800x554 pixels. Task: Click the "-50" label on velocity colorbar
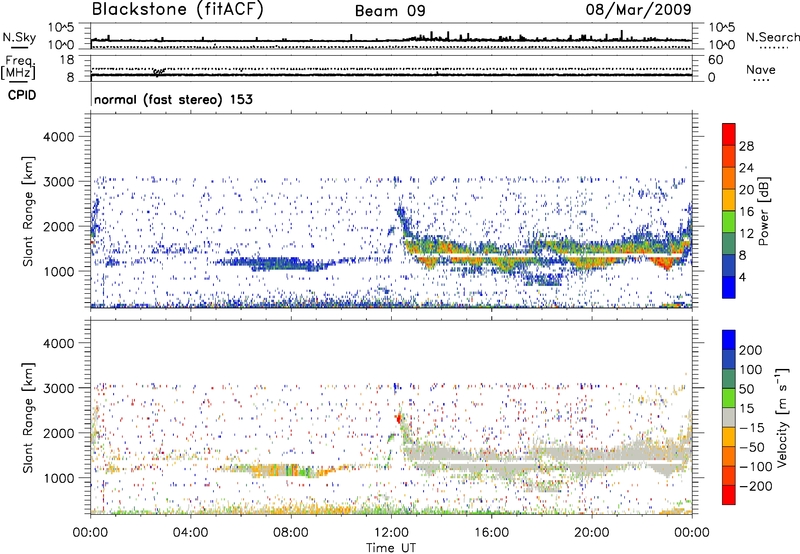(752, 447)
